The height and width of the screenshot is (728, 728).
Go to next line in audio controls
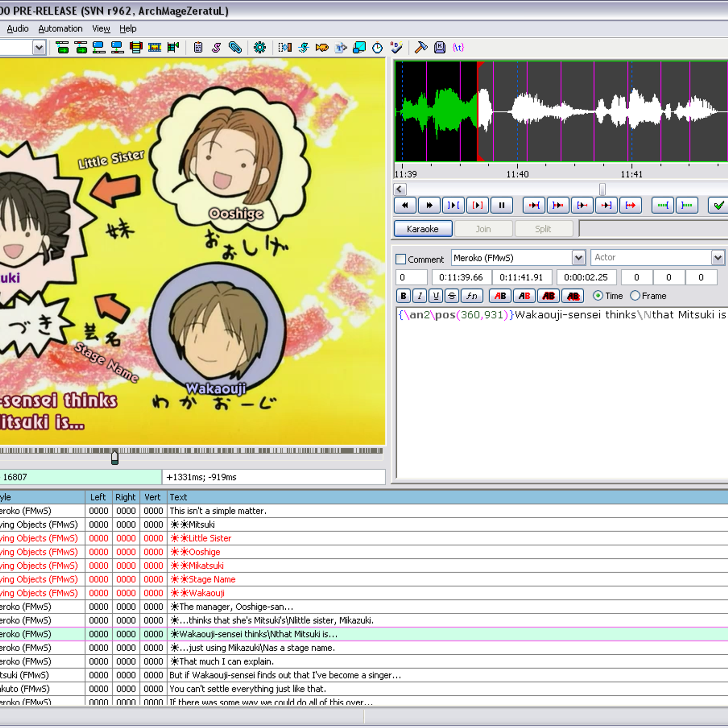click(429, 205)
